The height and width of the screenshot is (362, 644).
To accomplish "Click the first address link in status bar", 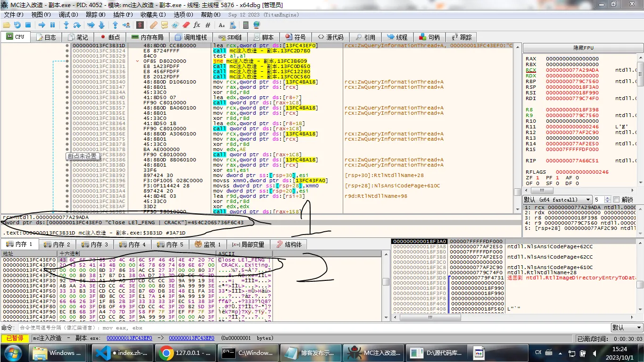I will tap(129, 338).
